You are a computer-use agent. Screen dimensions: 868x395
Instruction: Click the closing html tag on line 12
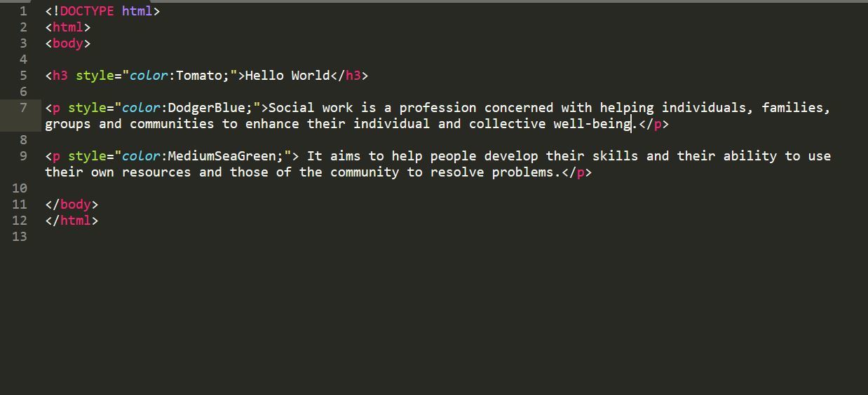point(75,221)
